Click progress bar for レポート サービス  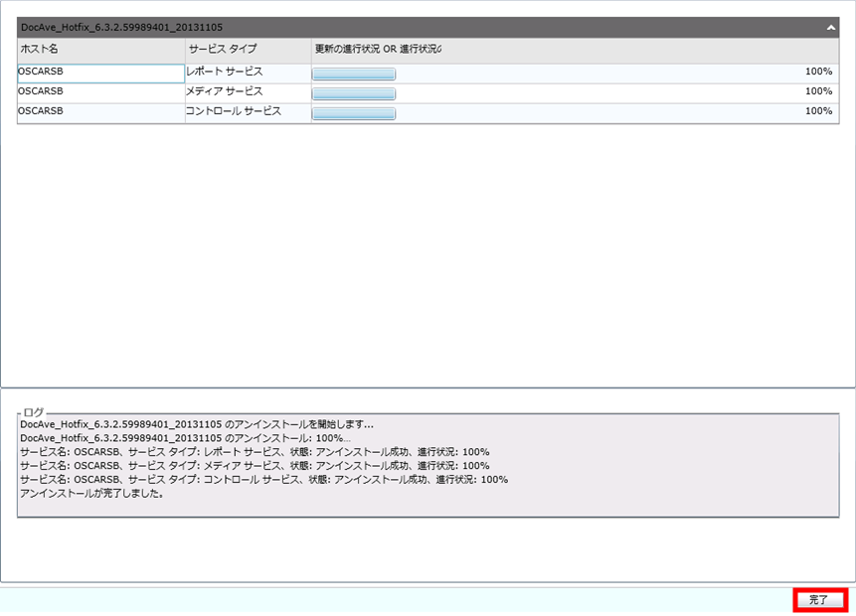354,75
